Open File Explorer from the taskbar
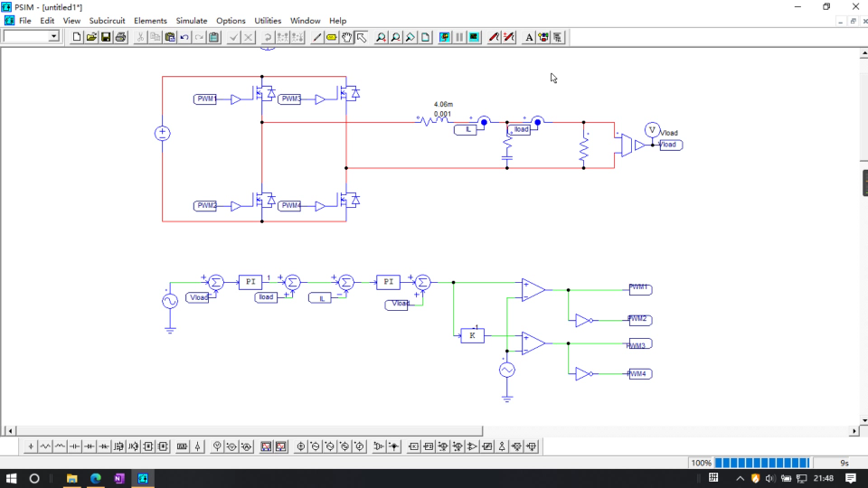The width and height of the screenshot is (868, 488). click(72, 479)
